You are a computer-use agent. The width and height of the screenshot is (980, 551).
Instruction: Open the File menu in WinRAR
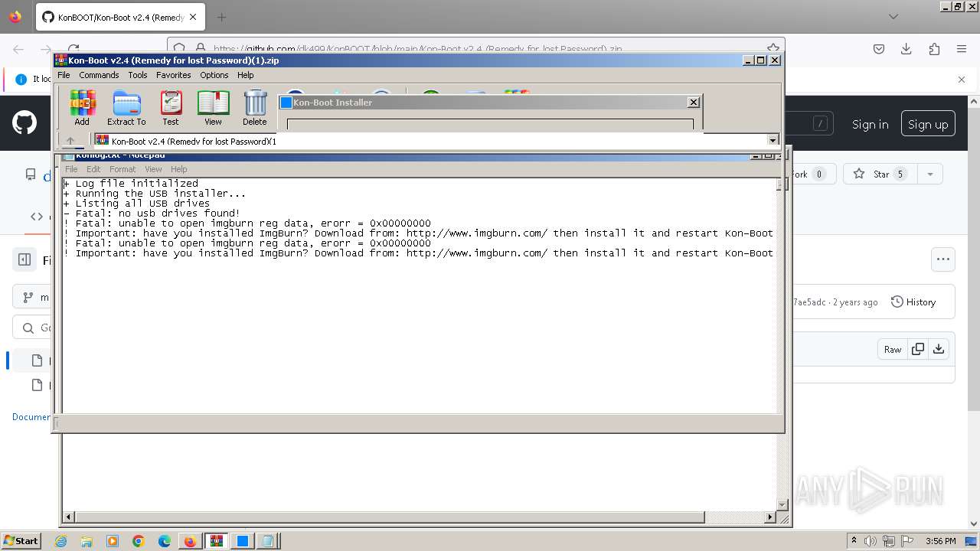coord(64,75)
